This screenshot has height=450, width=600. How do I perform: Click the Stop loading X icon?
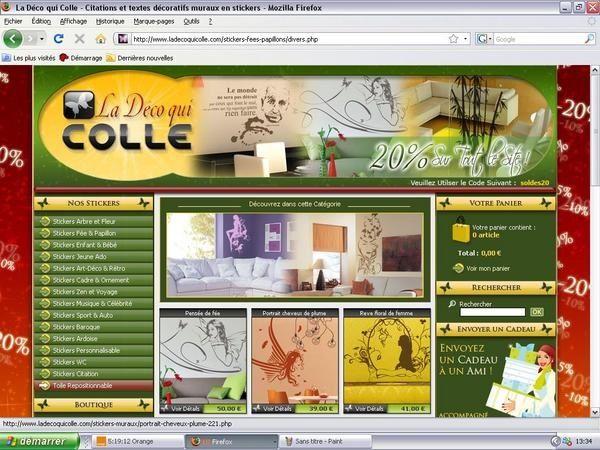(79, 39)
